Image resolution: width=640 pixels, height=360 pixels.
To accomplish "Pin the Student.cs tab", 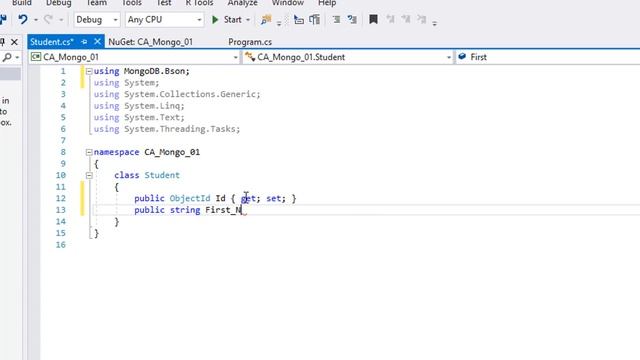I will pyautogui.click(x=84, y=42).
